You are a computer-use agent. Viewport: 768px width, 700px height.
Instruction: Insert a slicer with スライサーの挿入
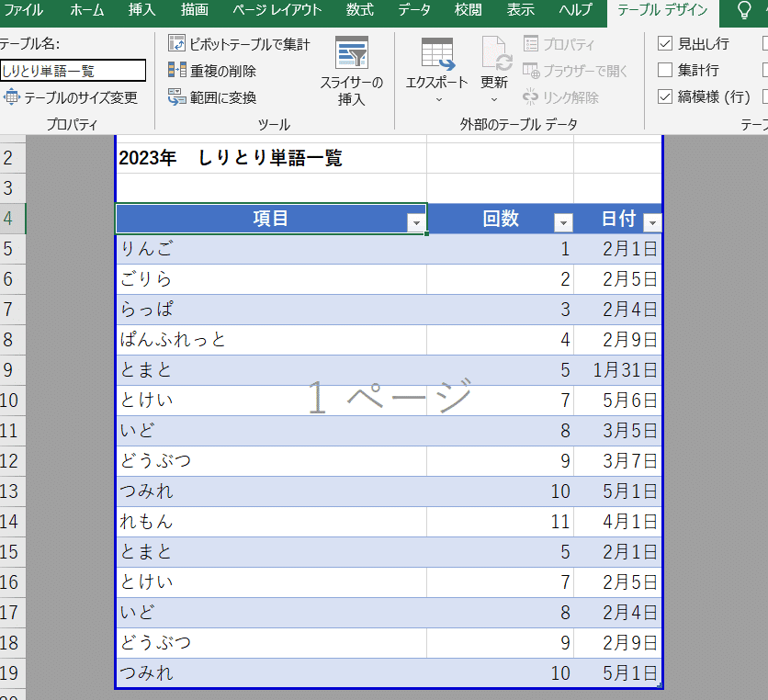click(351, 70)
